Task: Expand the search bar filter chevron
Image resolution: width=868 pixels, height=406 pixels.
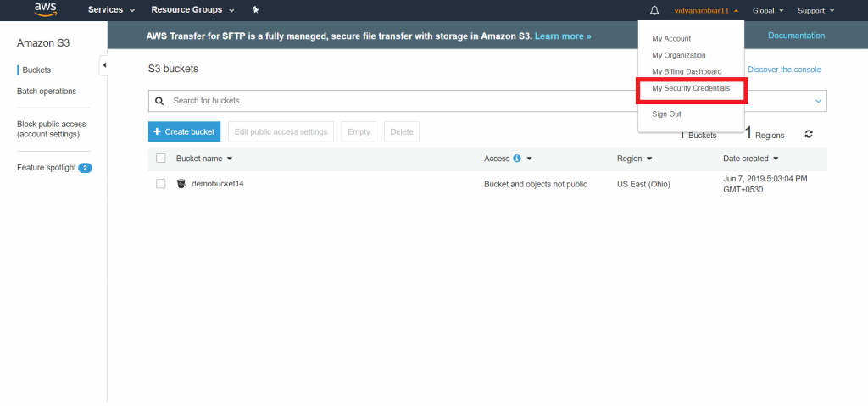Action: [x=818, y=101]
